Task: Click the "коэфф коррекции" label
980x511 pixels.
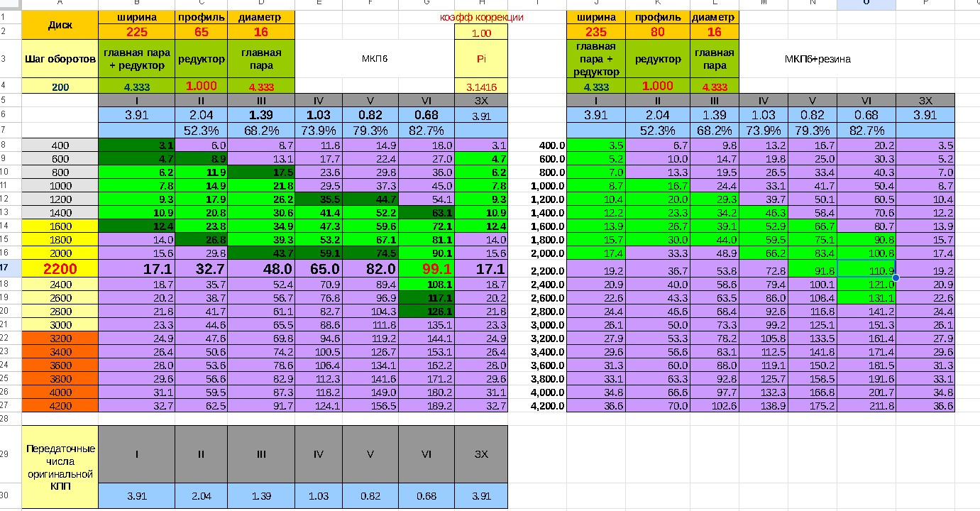Action: click(482, 18)
